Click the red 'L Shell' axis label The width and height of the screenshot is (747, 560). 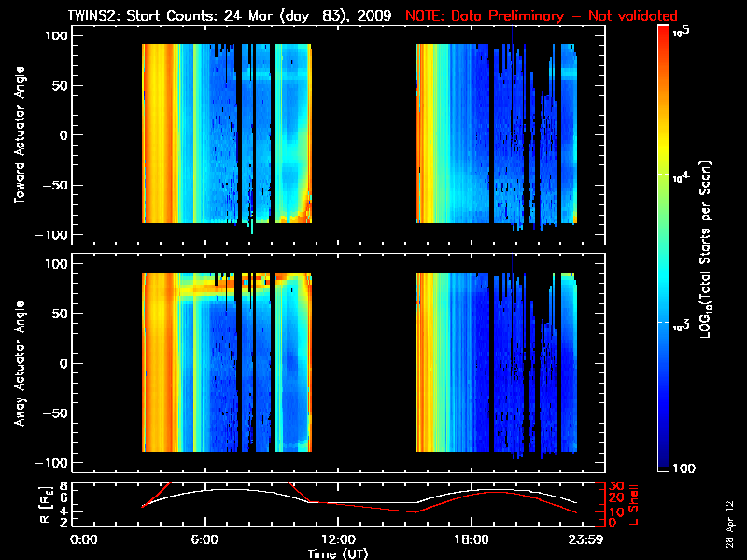(x=633, y=504)
